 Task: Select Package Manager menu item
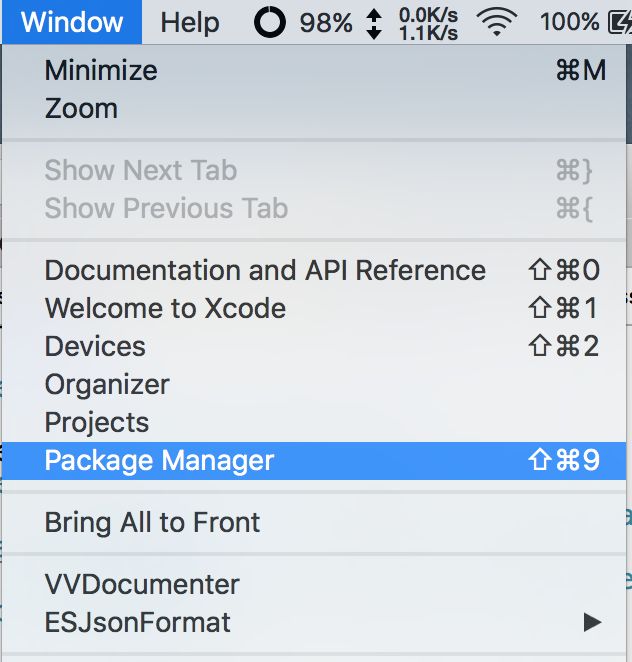(x=314, y=461)
